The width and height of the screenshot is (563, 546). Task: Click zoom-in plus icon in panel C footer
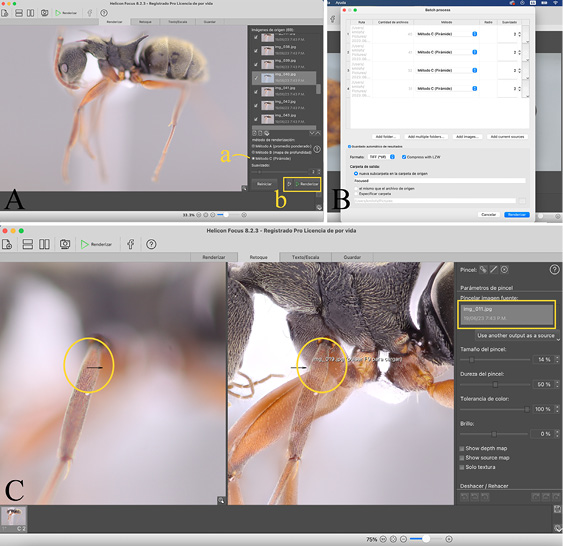tap(449, 539)
